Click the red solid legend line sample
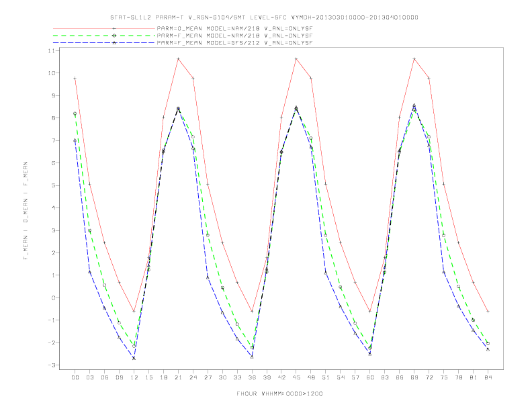The width and height of the screenshot is (532, 411). (104, 28)
